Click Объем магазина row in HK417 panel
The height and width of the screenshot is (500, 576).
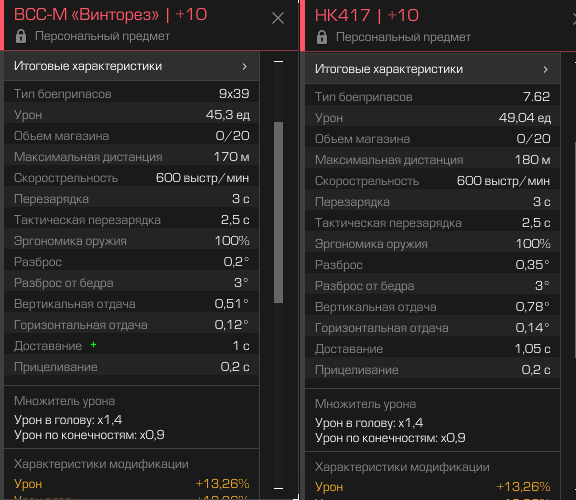(x=432, y=139)
